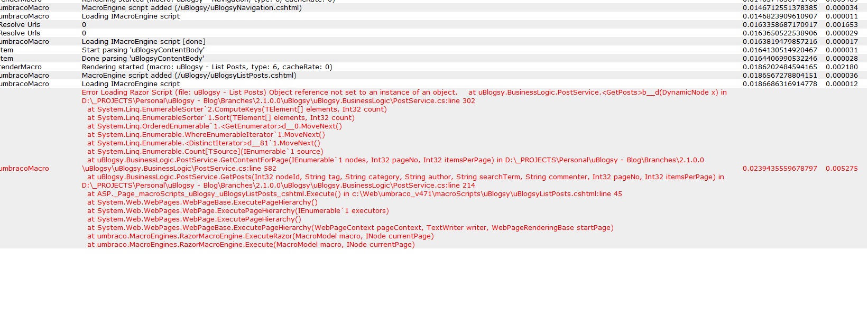Select the 'WhereEnumerableIterator`1.MoveNext()' stack line

click(206, 135)
